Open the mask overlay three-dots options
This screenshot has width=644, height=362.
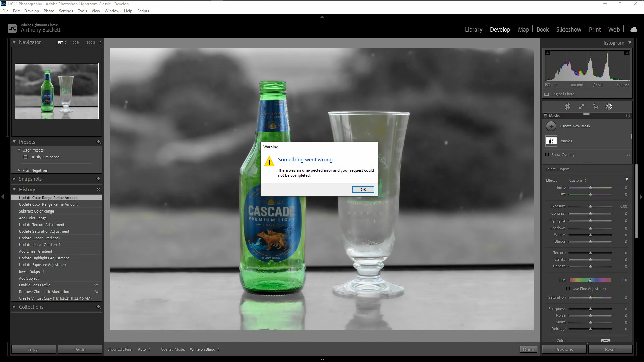click(627, 155)
